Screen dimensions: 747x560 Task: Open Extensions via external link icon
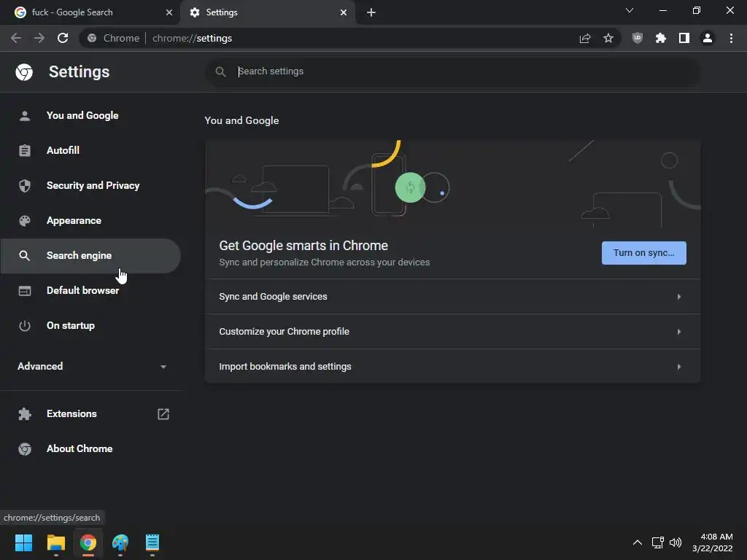pos(163,414)
